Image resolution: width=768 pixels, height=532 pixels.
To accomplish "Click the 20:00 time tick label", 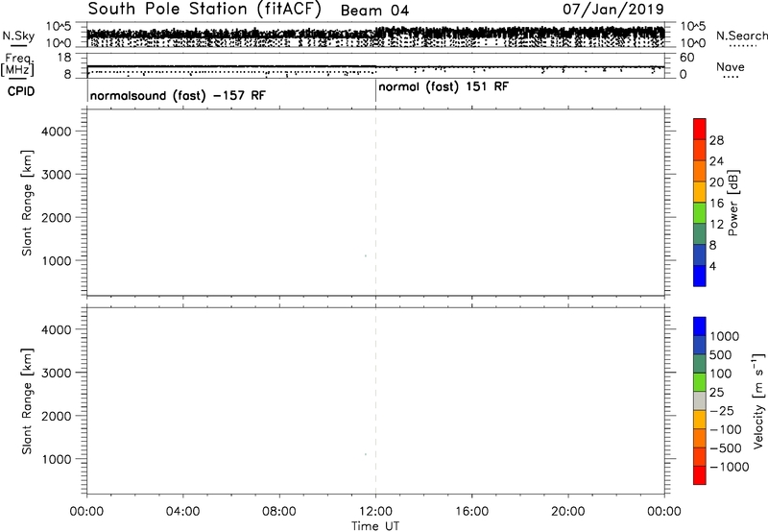I will (567, 512).
